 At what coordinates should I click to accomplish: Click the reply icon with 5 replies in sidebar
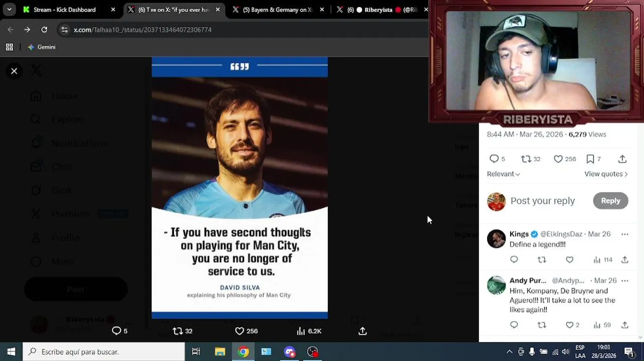point(494,159)
